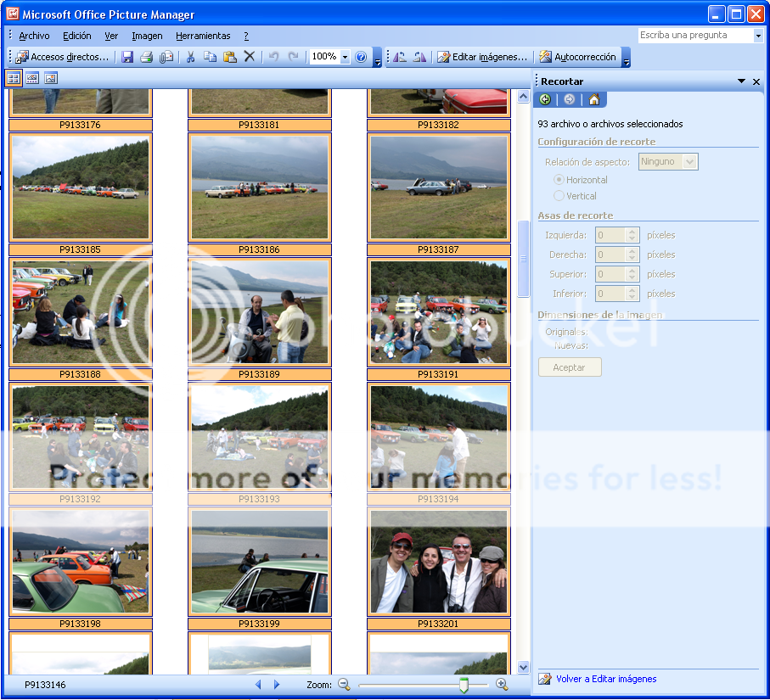This screenshot has width=770, height=700.
Task: Click the thumbnail pane scroll down arrow
Action: tap(524, 667)
